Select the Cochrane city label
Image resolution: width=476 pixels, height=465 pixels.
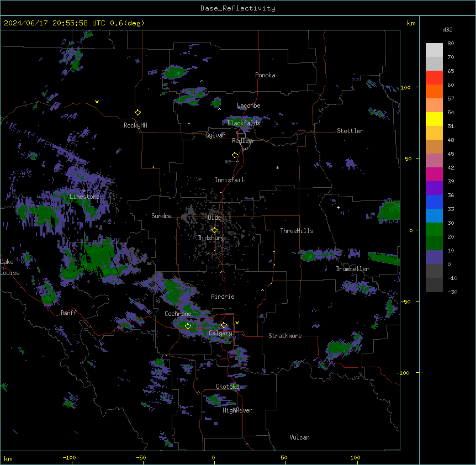click(178, 314)
